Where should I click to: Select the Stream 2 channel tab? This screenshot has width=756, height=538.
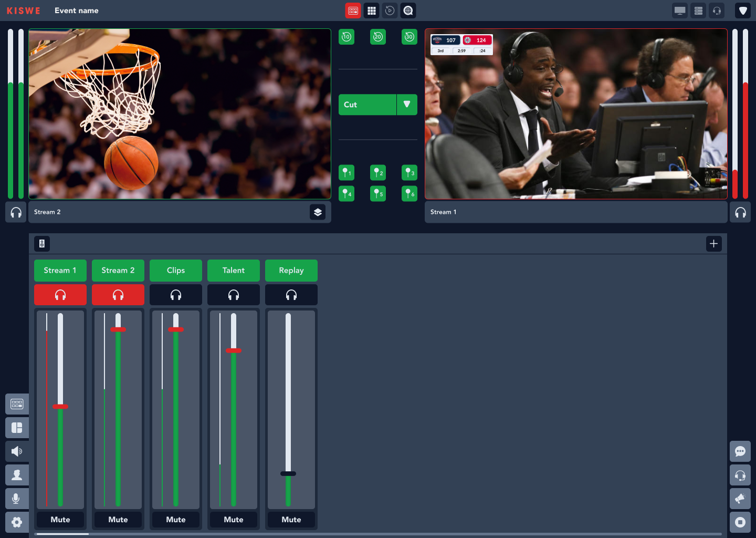[118, 271]
